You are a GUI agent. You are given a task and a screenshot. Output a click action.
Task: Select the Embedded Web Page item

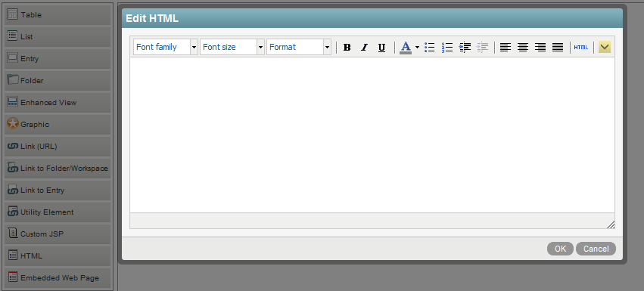tap(58, 278)
